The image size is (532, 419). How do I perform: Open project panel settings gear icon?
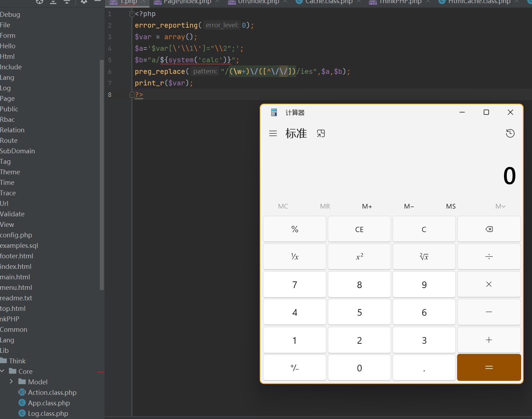(84, 1)
